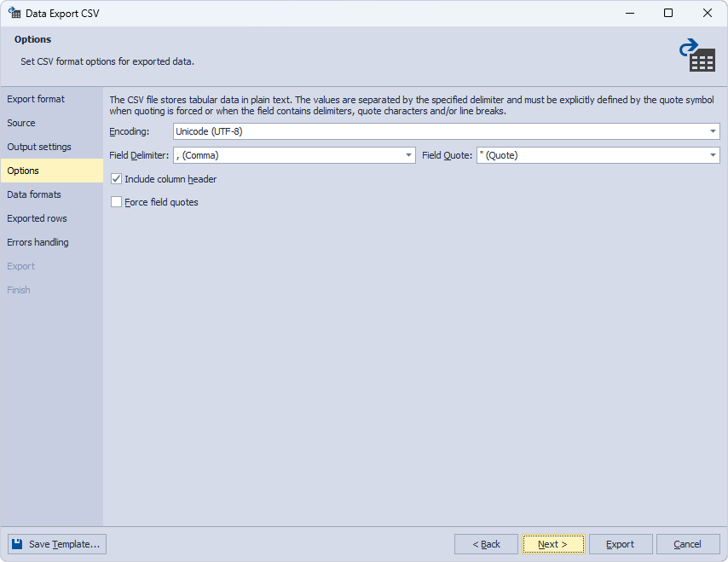Viewport: 728px width, 562px height.
Task: Start the export with Export button
Action: click(621, 544)
